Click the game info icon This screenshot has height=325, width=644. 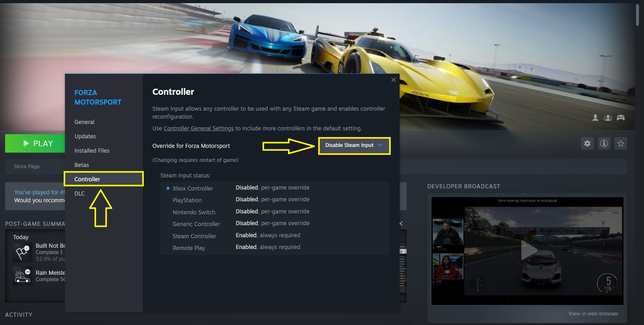click(604, 143)
